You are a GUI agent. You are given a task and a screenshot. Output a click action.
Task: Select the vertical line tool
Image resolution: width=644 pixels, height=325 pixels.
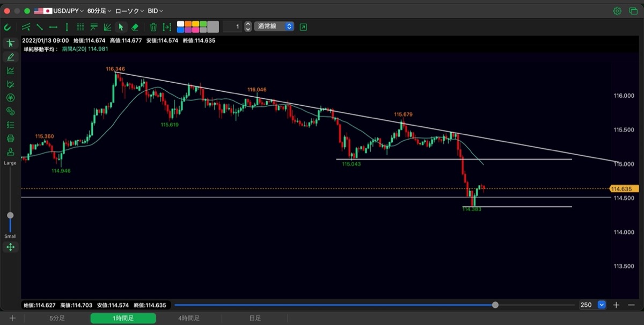tap(67, 27)
